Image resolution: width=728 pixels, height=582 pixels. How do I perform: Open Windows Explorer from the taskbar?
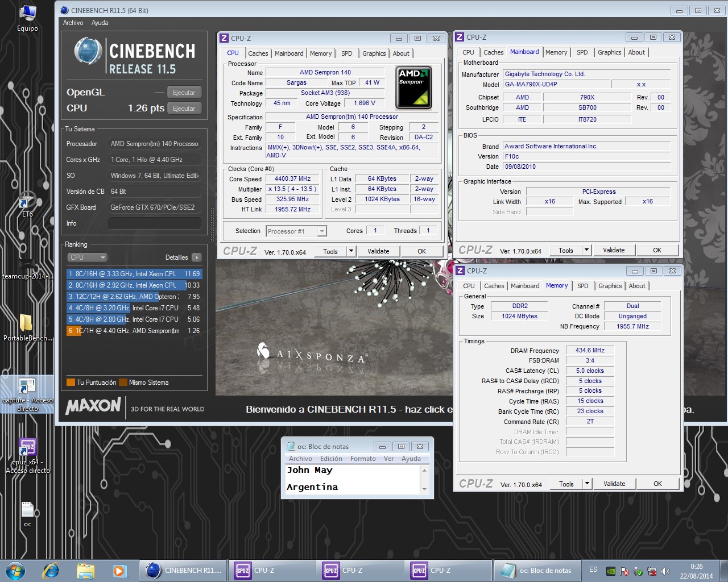[x=85, y=570]
